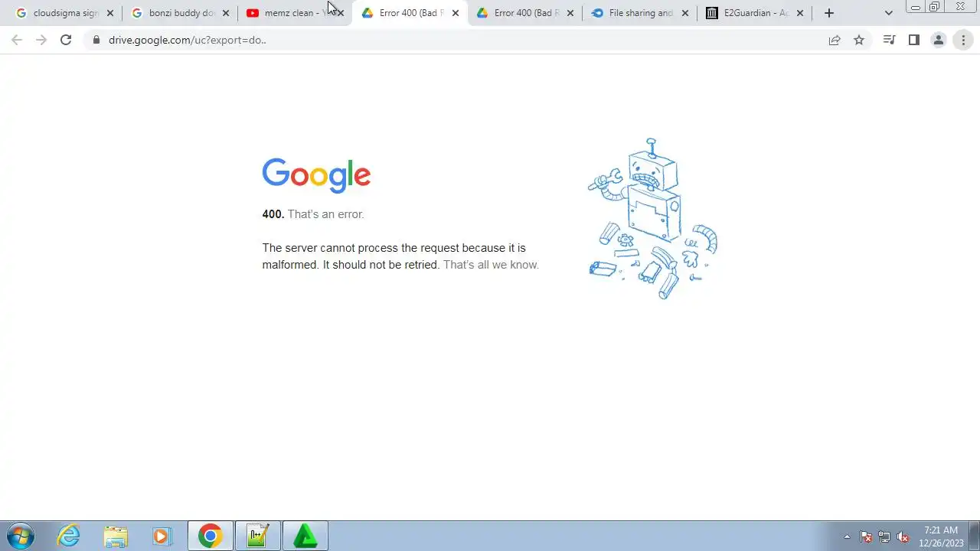Close the File sharing tab

point(685,13)
